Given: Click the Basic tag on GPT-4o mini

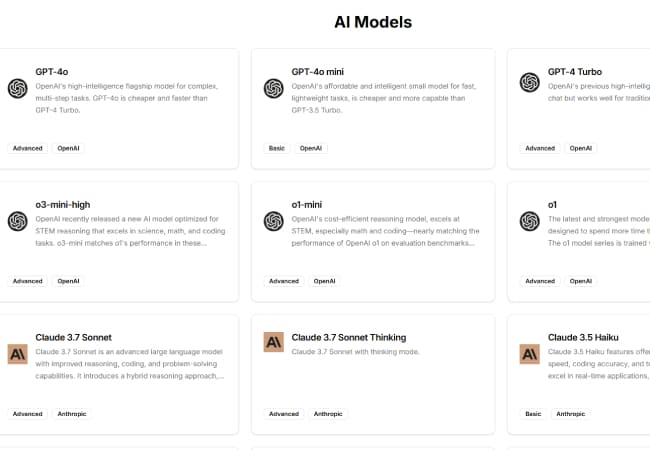Looking at the screenshot, I should pyautogui.click(x=277, y=148).
